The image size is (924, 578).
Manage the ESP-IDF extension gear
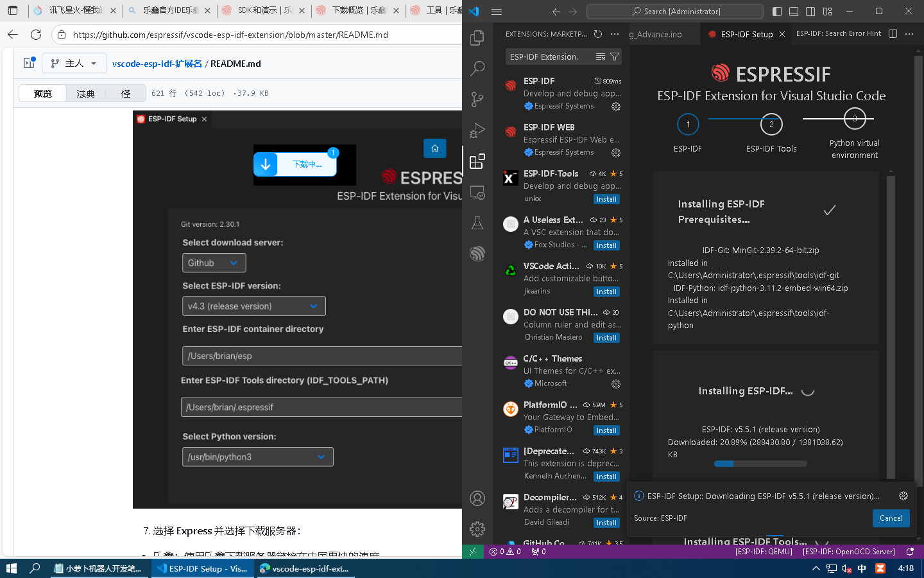pyautogui.click(x=616, y=107)
